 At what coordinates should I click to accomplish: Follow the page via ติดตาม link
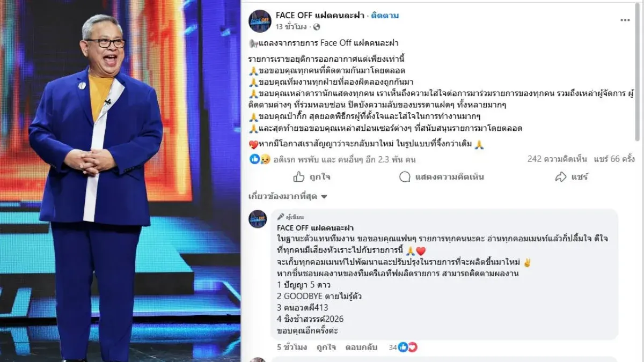385,16
